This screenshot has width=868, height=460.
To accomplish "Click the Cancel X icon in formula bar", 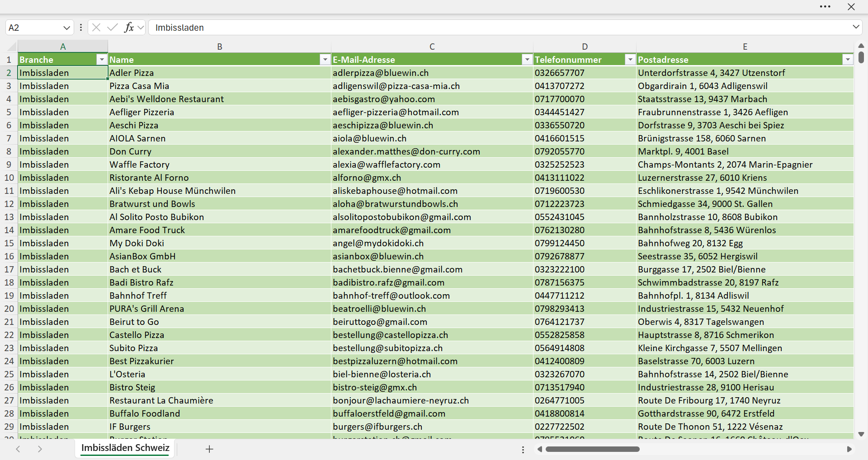I will (96, 28).
